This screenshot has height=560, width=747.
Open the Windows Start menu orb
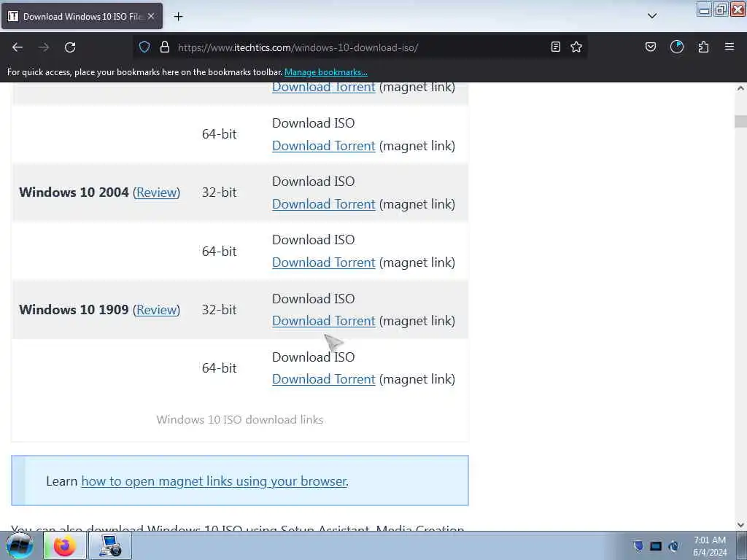[x=20, y=545]
